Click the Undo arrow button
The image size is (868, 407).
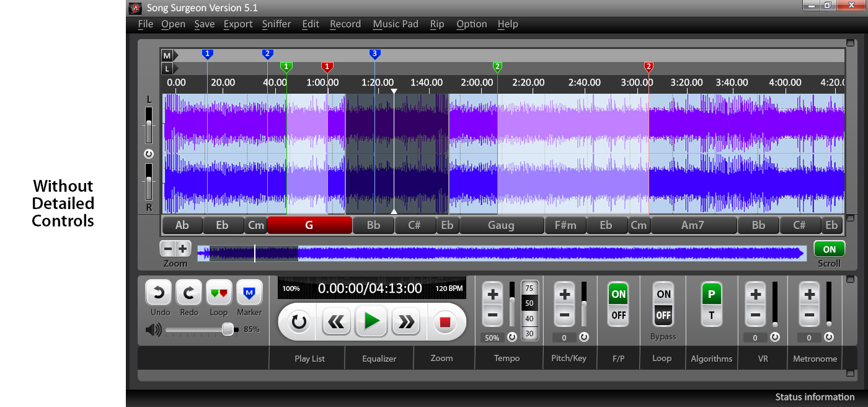coord(158,292)
